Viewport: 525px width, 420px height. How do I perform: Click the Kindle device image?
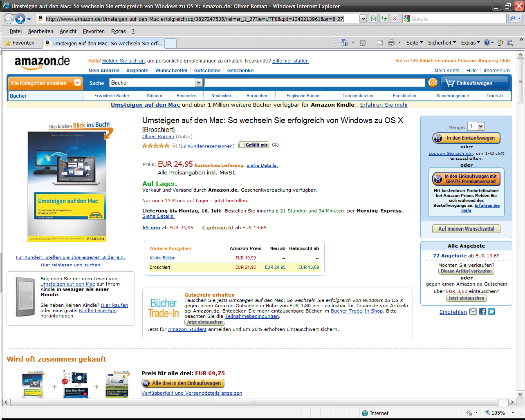pyautogui.click(x=25, y=297)
